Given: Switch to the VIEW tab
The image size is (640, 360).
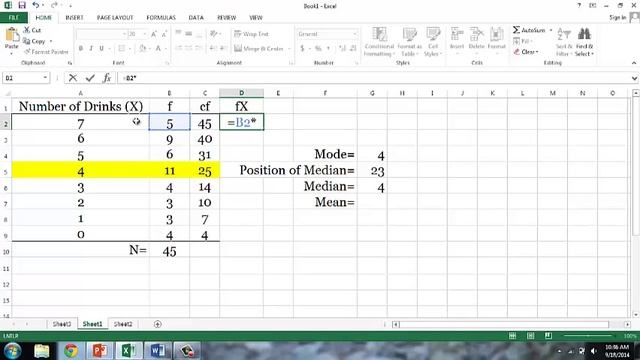Looking at the screenshot, I should click(256, 18).
